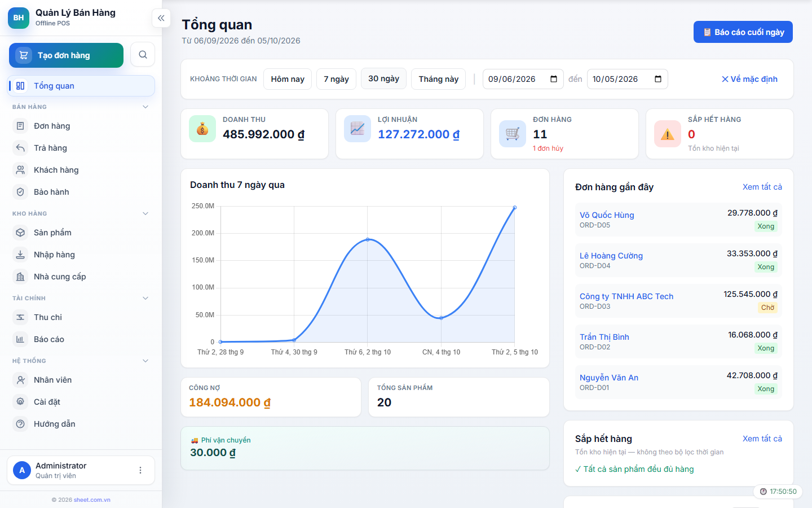812x508 pixels.
Task: Select the 7 ngày time range
Action: pos(336,79)
